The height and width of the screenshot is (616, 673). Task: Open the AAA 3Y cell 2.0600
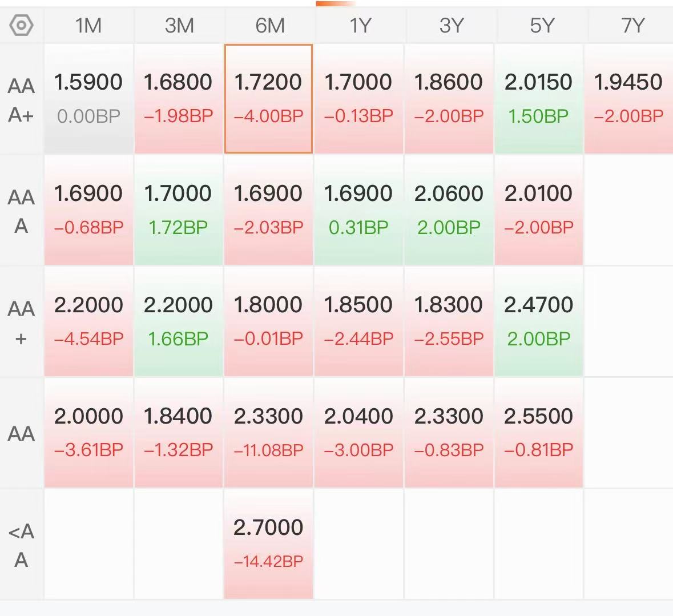point(449,210)
